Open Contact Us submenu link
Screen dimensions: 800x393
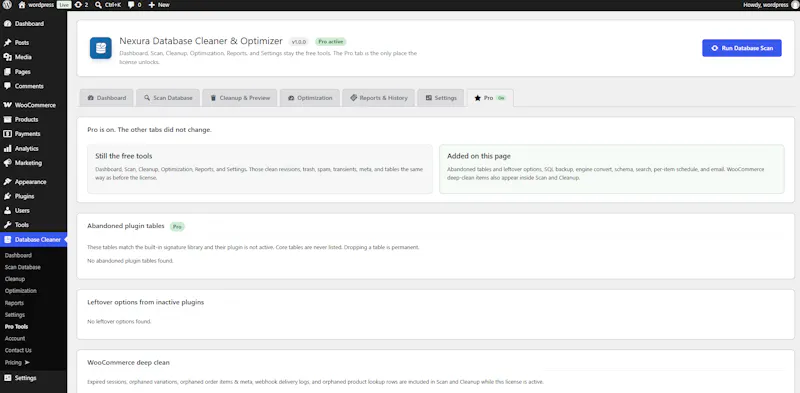[18, 350]
